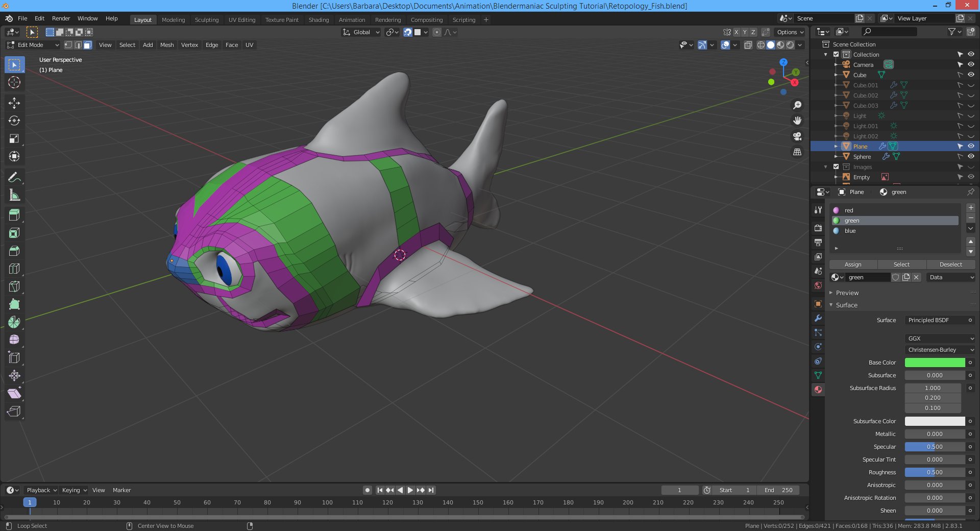
Task: Open the Global transform orientation dropdown
Action: pyautogui.click(x=361, y=32)
